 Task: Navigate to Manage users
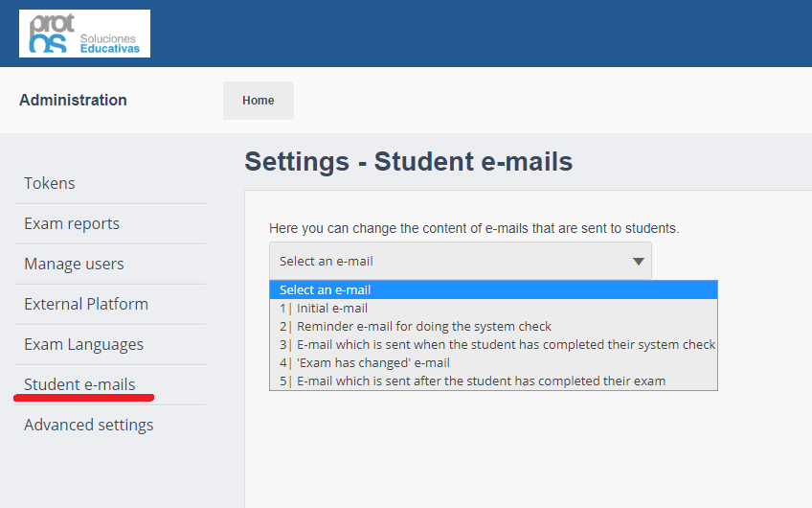tap(74, 264)
